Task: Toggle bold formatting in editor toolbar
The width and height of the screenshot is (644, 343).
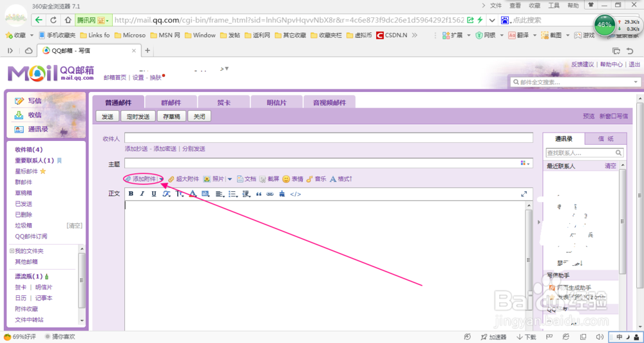Action: coord(131,194)
